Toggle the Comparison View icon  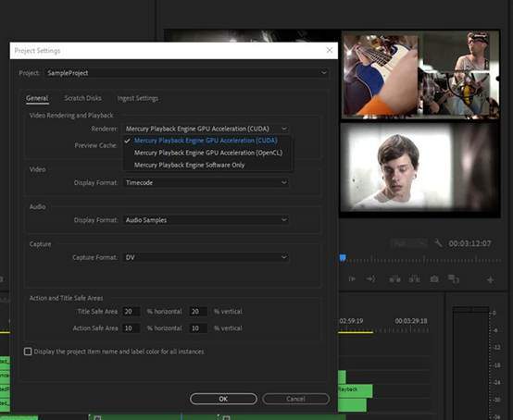click(x=454, y=279)
